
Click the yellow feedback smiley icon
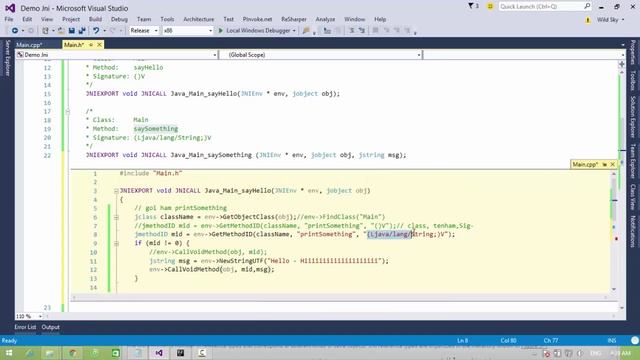tap(490, 6)
